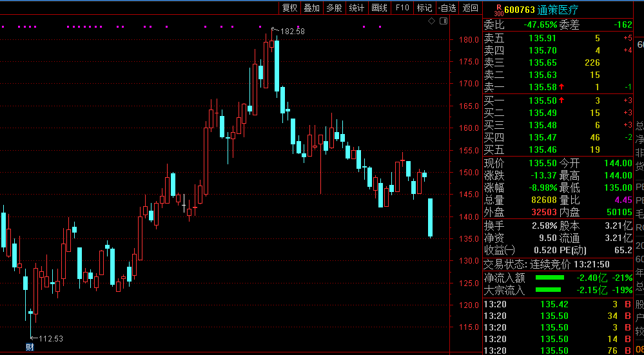This screenshot has height=355, width=644.
Task: Click 净资 value 9.50
Action: click(x=549, y=238)
